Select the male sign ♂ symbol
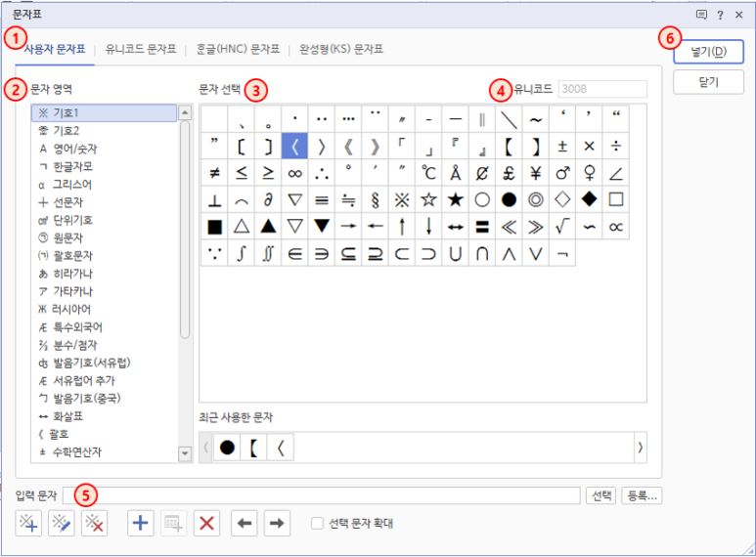 [562, 173]
